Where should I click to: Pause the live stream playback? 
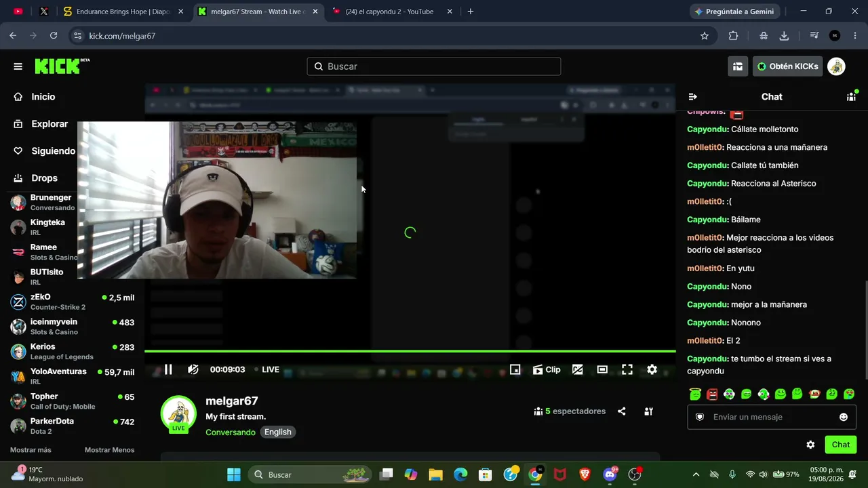(x=168, y=369)
